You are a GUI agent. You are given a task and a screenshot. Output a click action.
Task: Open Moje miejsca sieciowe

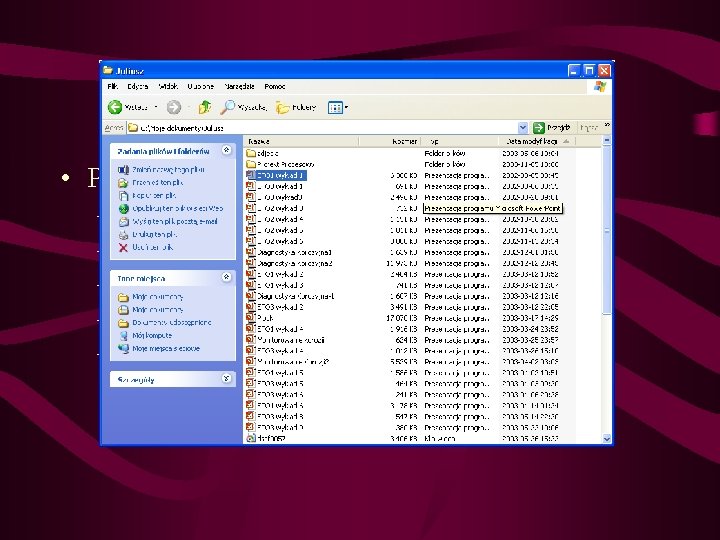159,349
